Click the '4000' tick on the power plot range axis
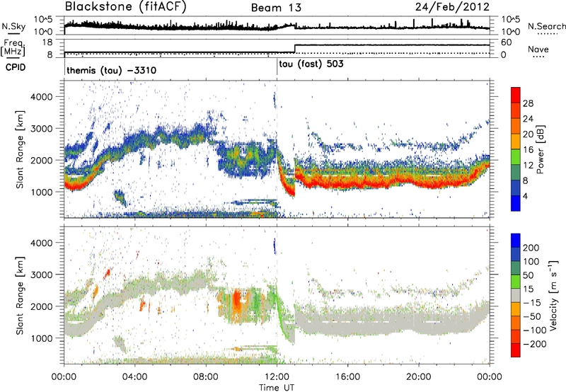The image size is (566, 392). pos(41,97)
